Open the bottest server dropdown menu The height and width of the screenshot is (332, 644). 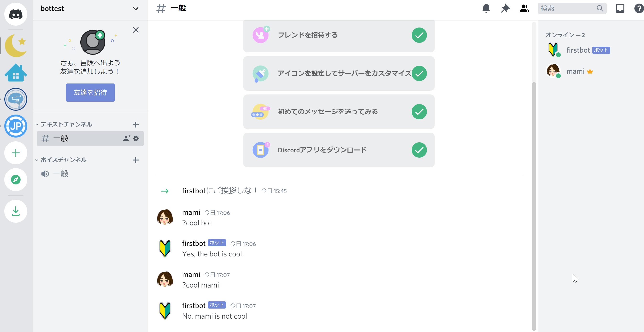tap(136, 9)
